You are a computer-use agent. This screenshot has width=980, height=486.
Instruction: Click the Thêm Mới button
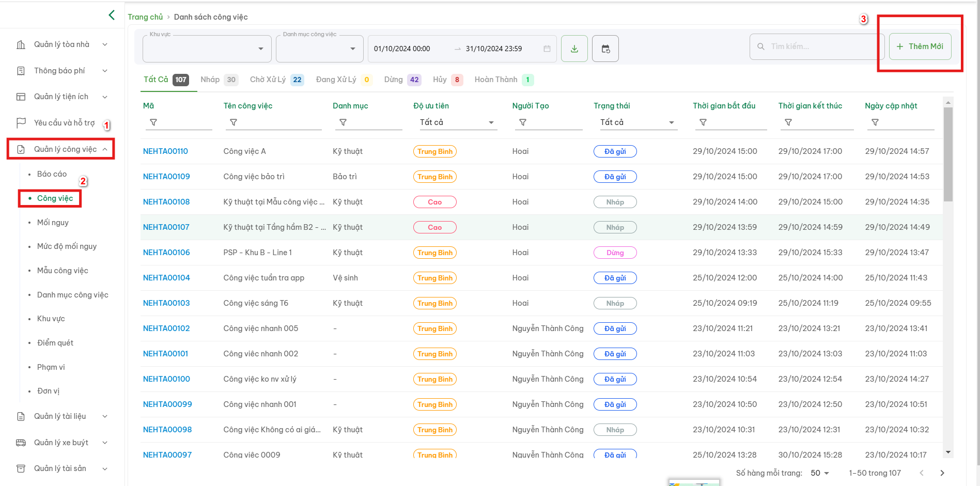(x=920, y=46)
